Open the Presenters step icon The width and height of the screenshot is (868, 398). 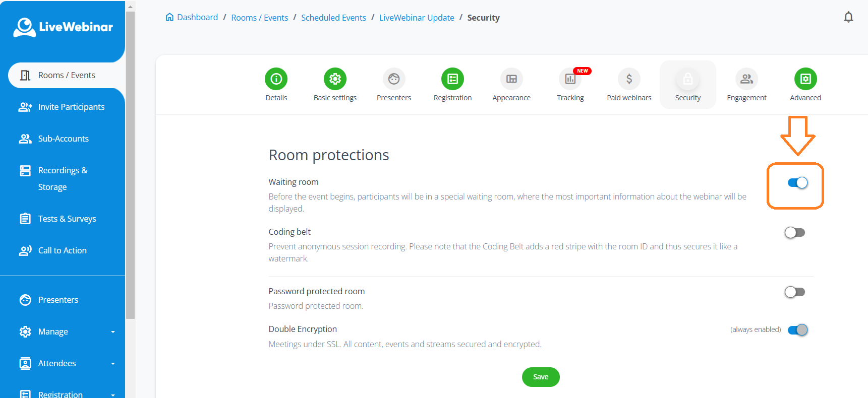[394, 79]
